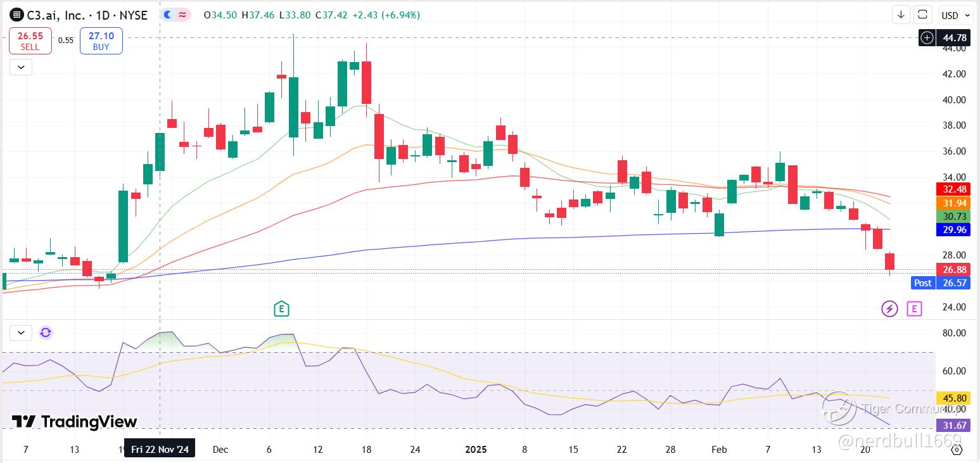The width and height of the screenshot is (980, 463).
Task: Click the Post 26.57 price label
Action: [x=941, y=282]
